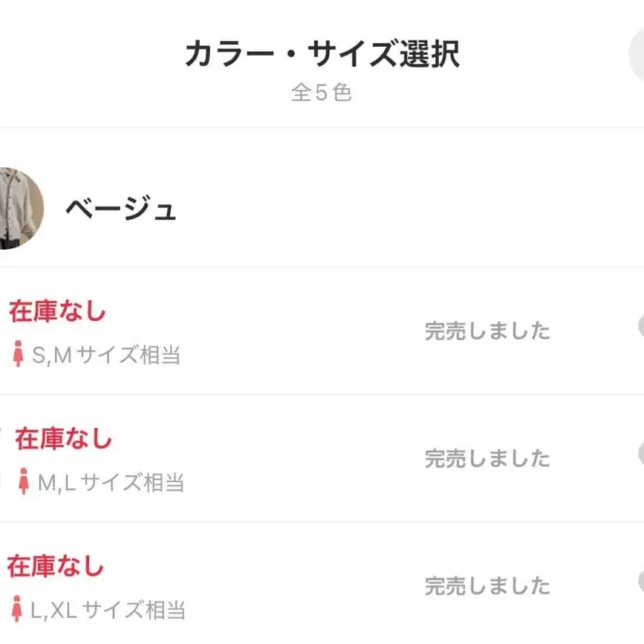Click the person icon beside S,M size

click(x=19, y=354)
